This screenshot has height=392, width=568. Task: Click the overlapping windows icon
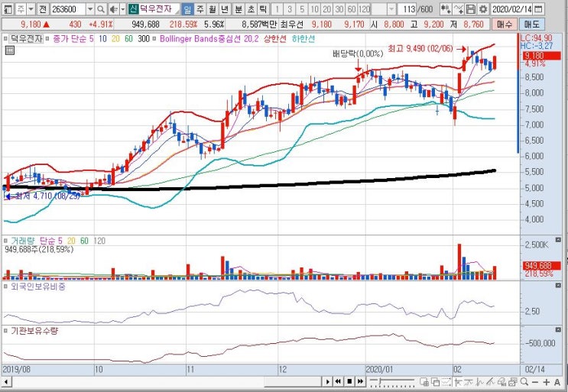(x=436, y=381)
